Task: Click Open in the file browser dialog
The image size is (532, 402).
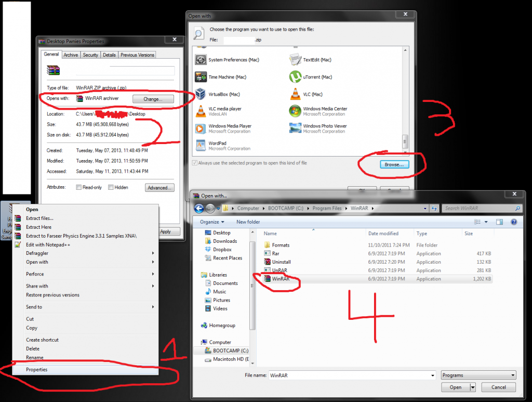Action: (456, 387)
